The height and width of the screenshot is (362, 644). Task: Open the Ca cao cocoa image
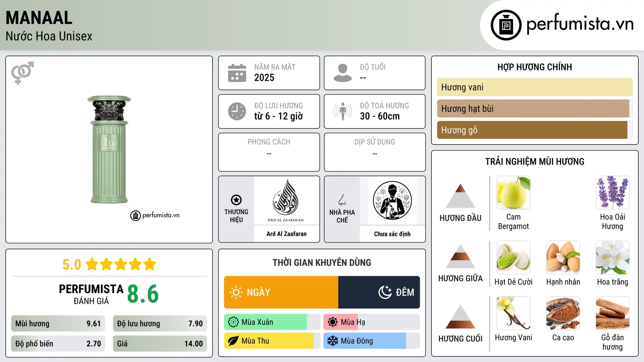(x=563, y=313)
